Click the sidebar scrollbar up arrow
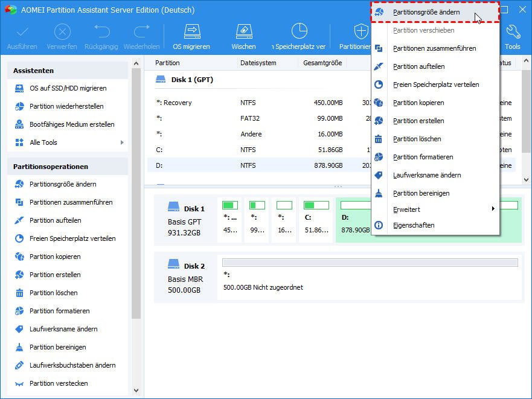The height and width of the screenshot is (399, 532). pyautogui.click(x=136, y=63)
